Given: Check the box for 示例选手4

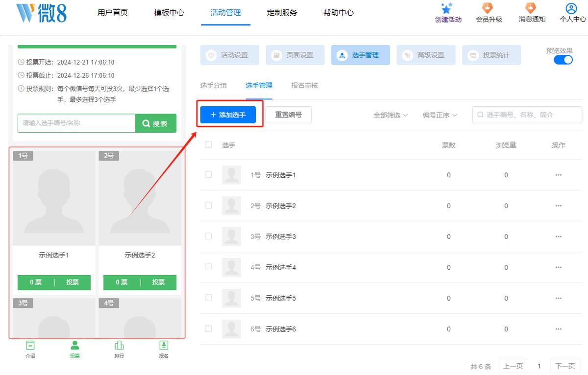Looking at the screenshot, I should [x=208, y=267].
